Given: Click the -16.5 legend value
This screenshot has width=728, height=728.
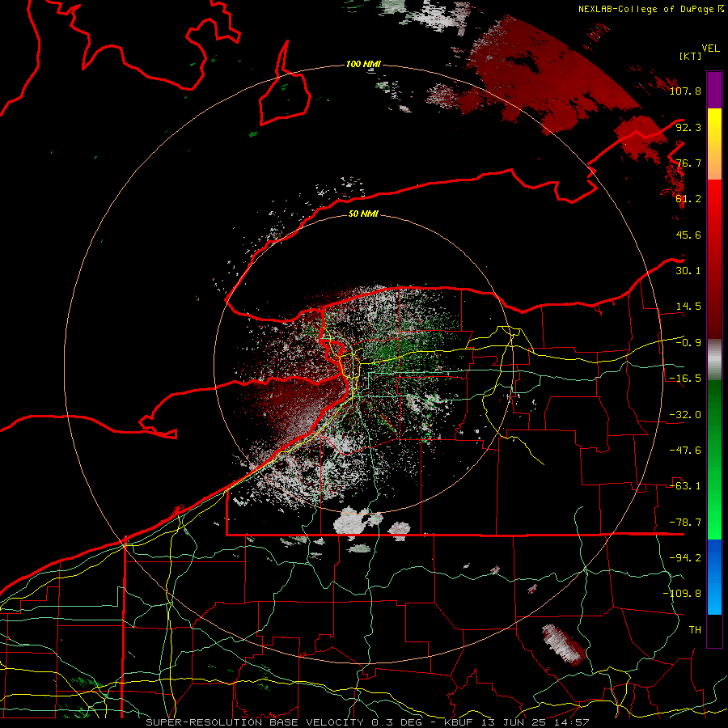Looking at the screenshot, I should point(685,378).
